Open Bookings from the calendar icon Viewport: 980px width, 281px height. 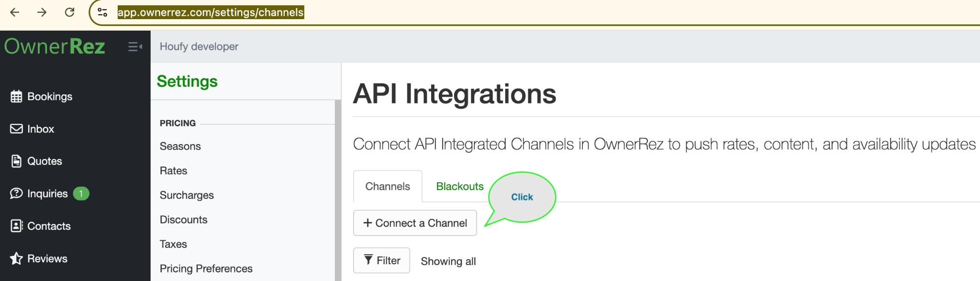(x=16, y=97)
